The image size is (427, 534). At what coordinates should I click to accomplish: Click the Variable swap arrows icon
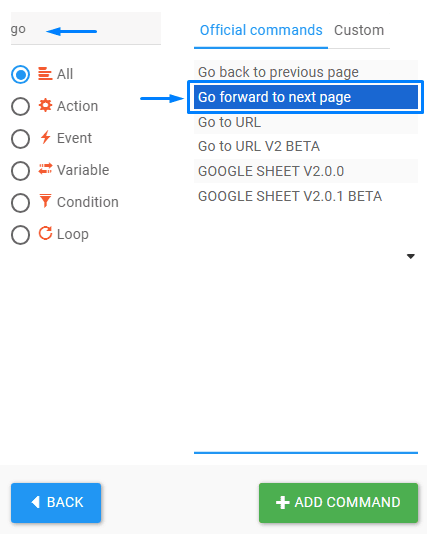point(45,169)
